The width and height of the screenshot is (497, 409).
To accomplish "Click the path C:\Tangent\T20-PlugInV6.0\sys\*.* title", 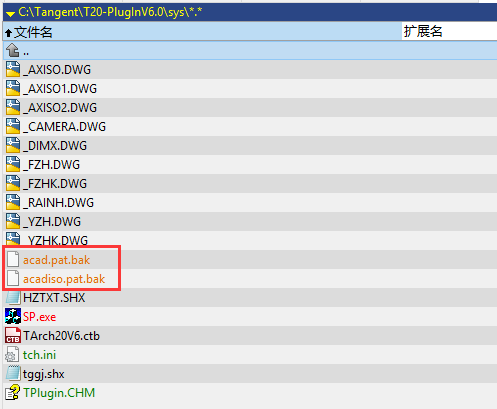I will pos(110,12).
